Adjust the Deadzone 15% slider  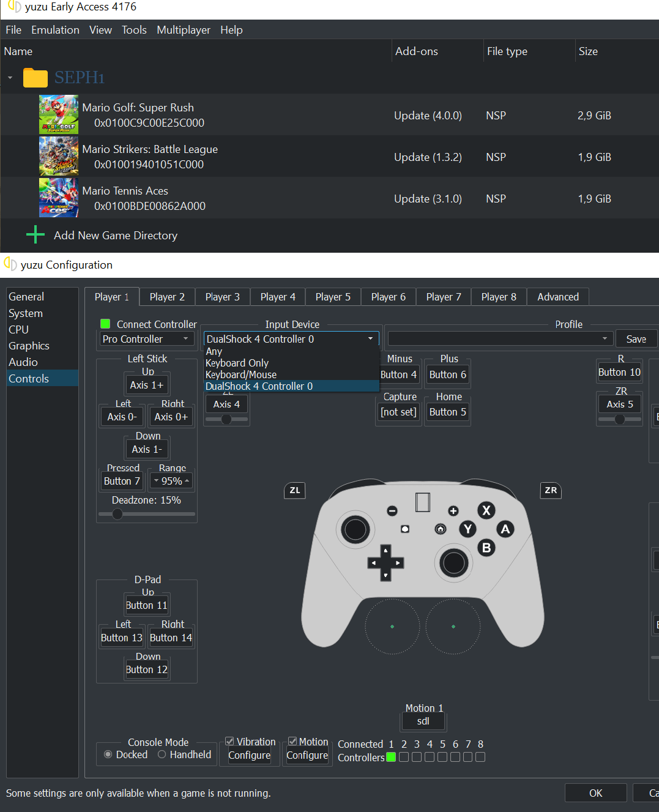[x=147, y=514]
